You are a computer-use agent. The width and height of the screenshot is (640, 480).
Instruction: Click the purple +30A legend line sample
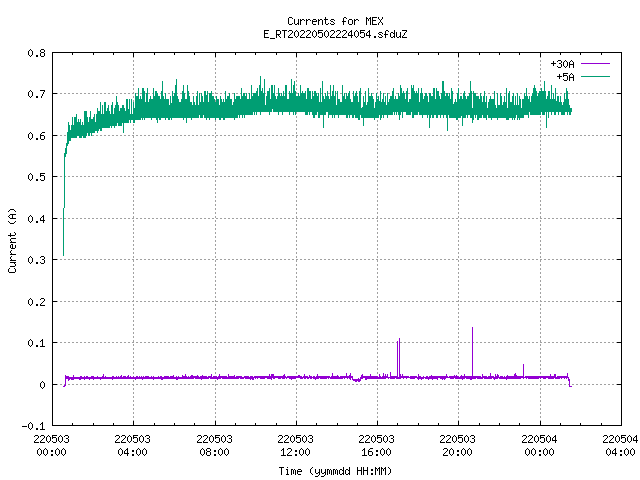click(596, 64)
